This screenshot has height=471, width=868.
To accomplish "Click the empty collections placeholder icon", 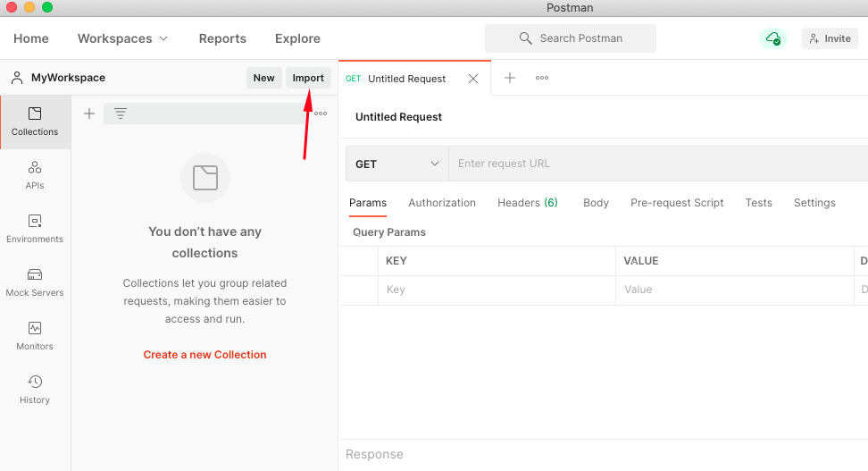I will (205, 178).
